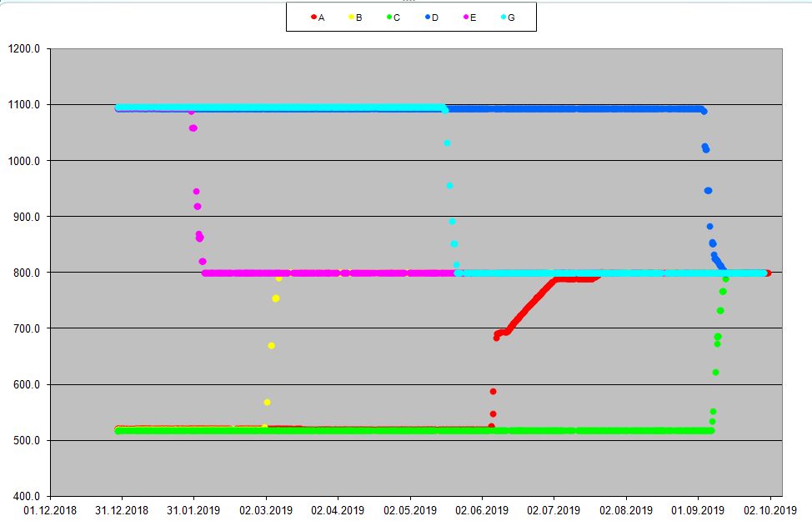Image resolution: width=812 pixels, height=531 pixels.
Task: Select the cyan G legend marker
Action: pos(504,17)
